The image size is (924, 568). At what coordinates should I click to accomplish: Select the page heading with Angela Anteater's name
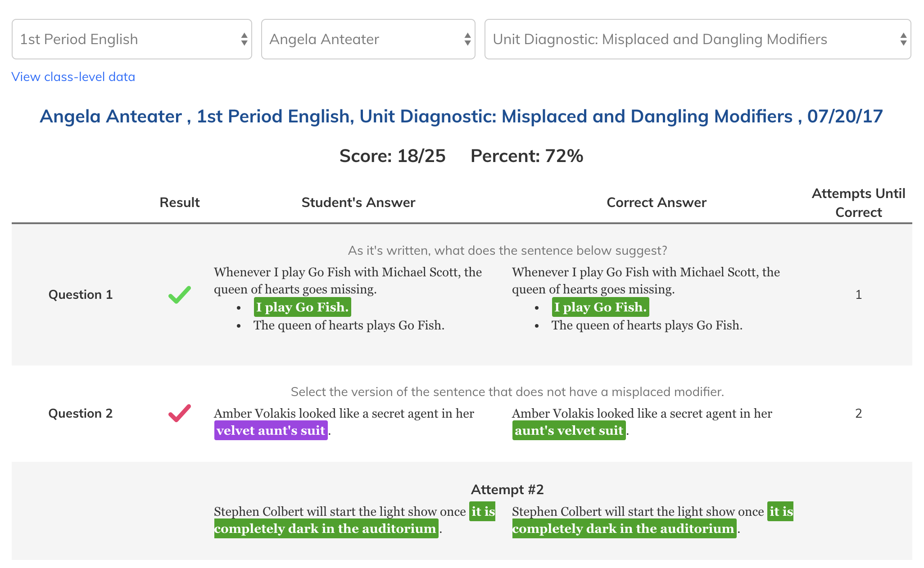coord(461,116)
